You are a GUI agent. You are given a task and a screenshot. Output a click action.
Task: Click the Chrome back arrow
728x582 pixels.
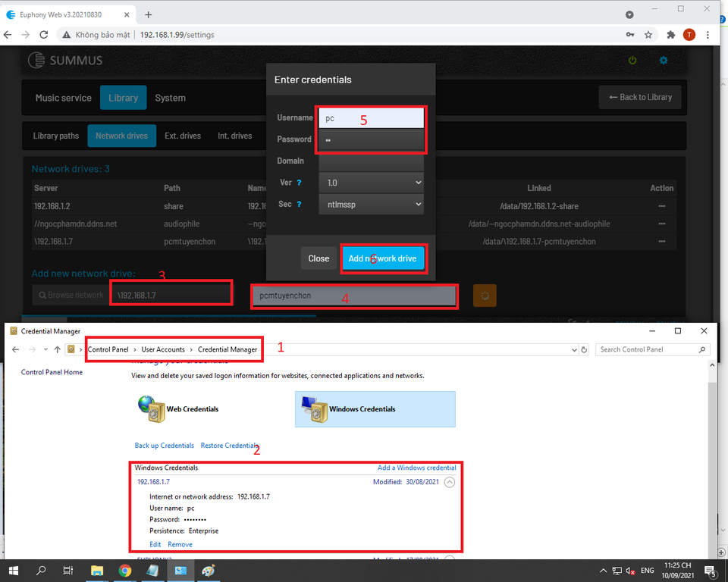(x=8, y=35)
